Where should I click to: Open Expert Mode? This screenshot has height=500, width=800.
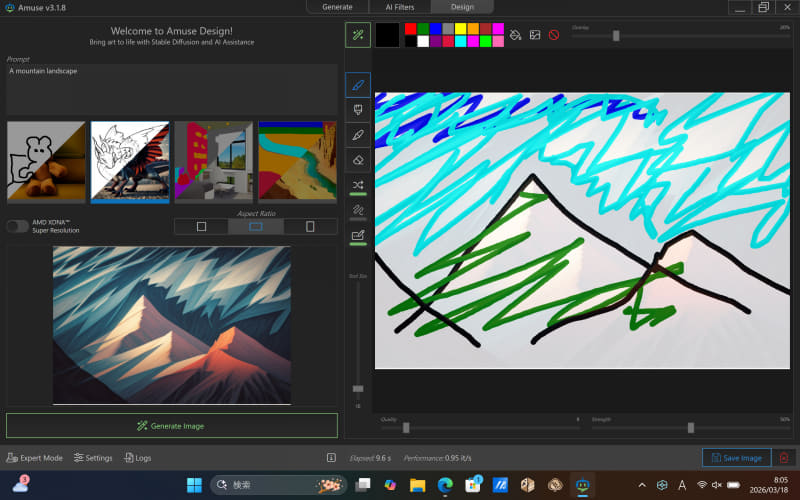(34, 458)
